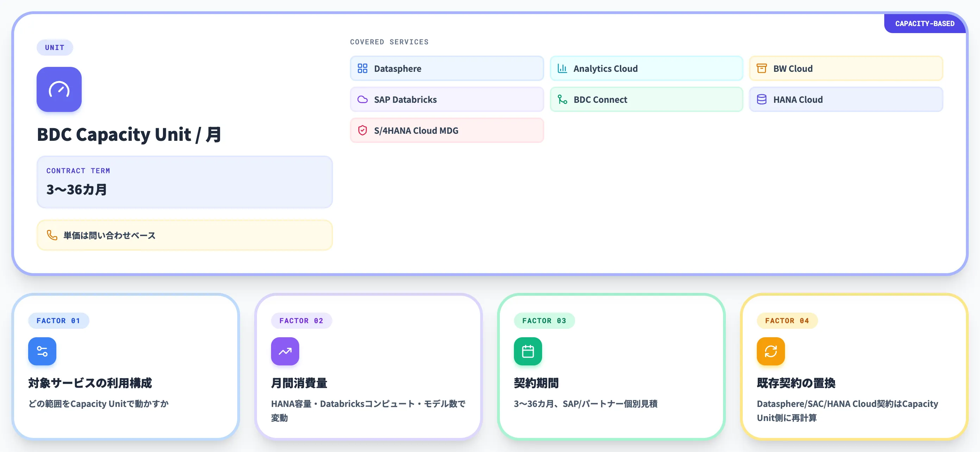Click the 単価は問い合わせベース notice
The width and height of the screenshot is (980, 452).
pos(184,235)
